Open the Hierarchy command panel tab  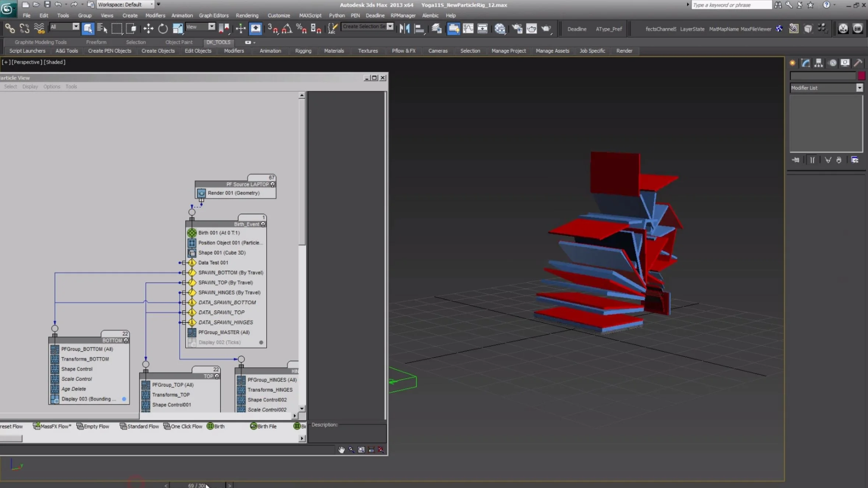[818, 63]
